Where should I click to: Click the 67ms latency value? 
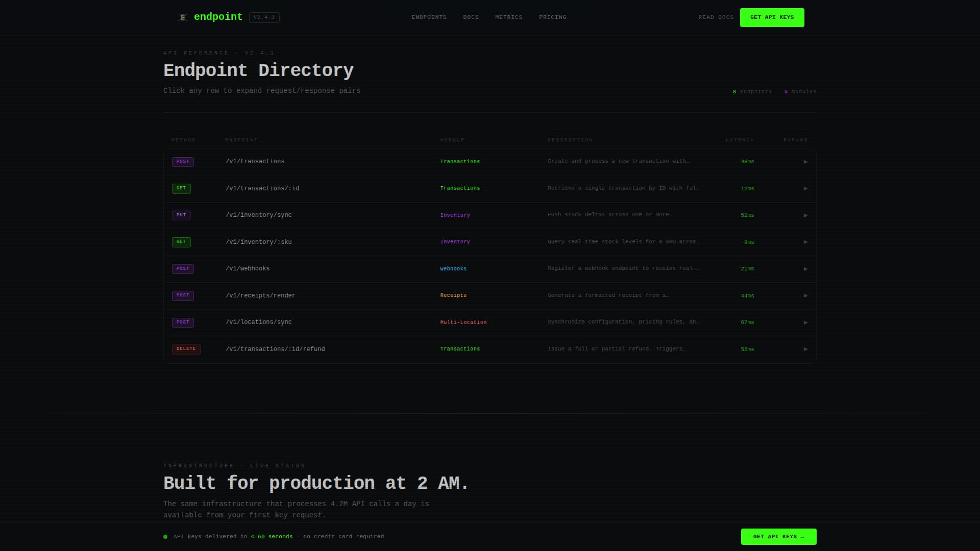[747, 322]
